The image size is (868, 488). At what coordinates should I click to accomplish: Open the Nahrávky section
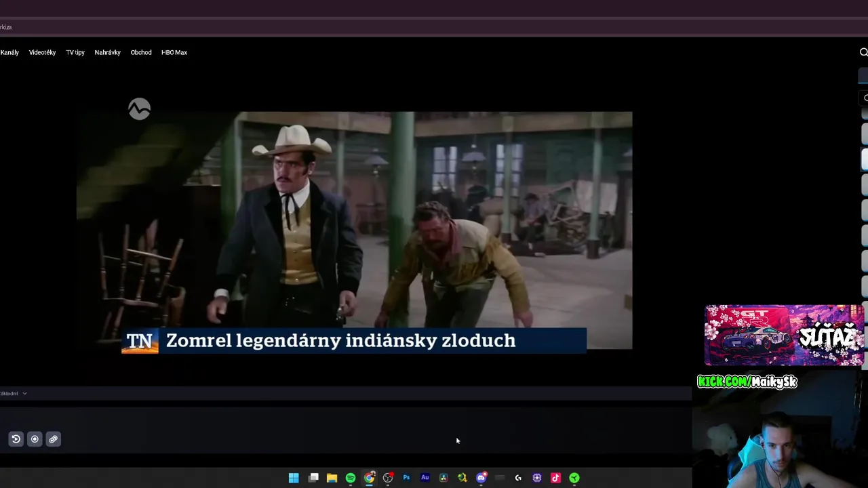pos(107,52)
